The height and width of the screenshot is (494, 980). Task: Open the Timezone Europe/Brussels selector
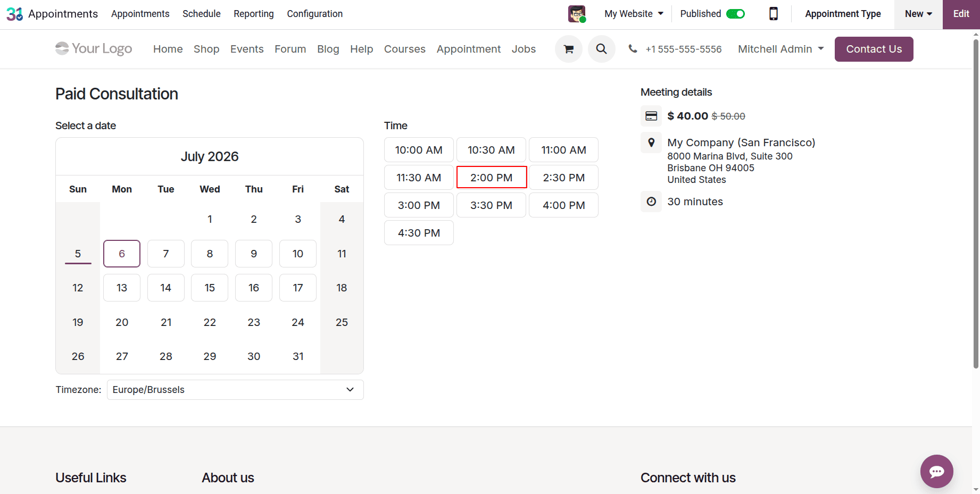pos(235,390)
